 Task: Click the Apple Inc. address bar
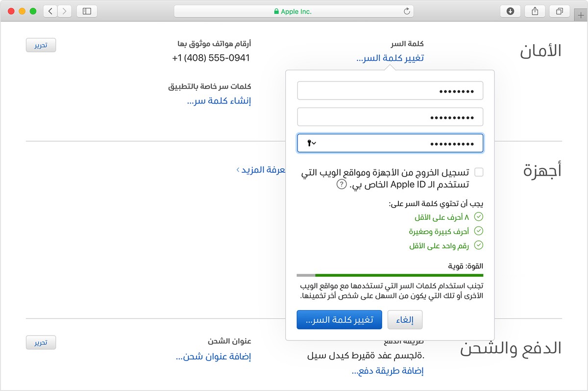click(x=294, y=11)
